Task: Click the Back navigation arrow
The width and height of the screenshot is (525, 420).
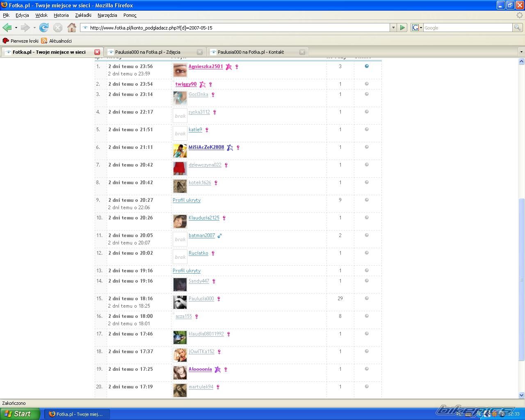Action: click(x=7, y=27)
